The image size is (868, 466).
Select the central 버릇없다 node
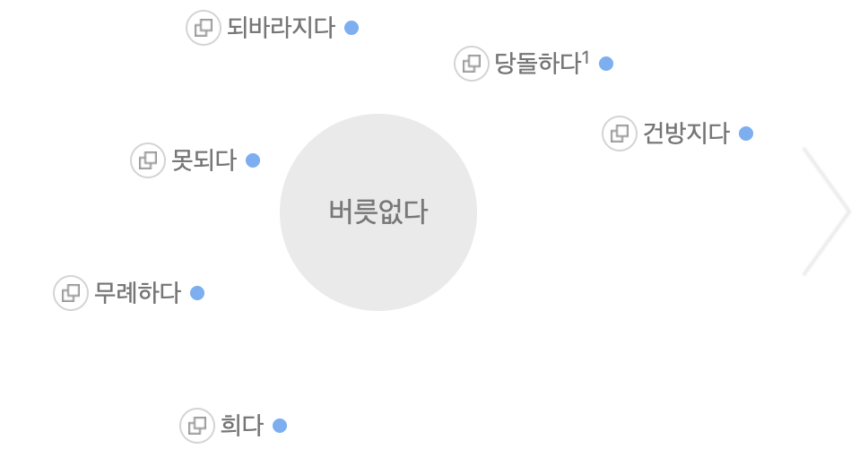pos(378,212)
